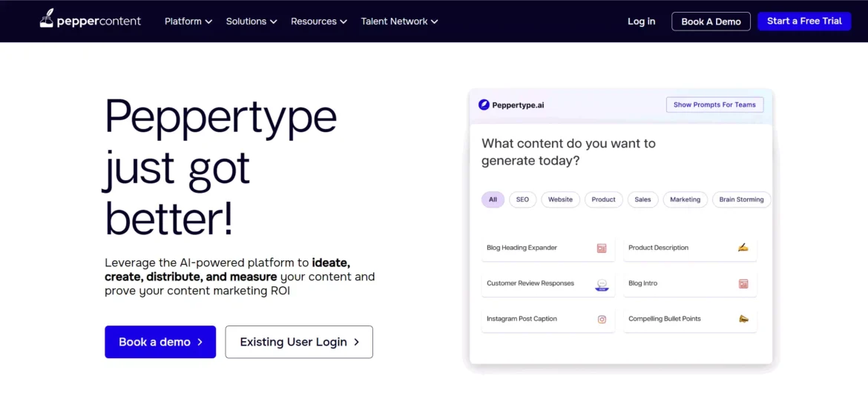Click the 'Peppertype just got better!' heading
Image resolution: width=868 pixels, height=396 pixels.
[220, 166]
